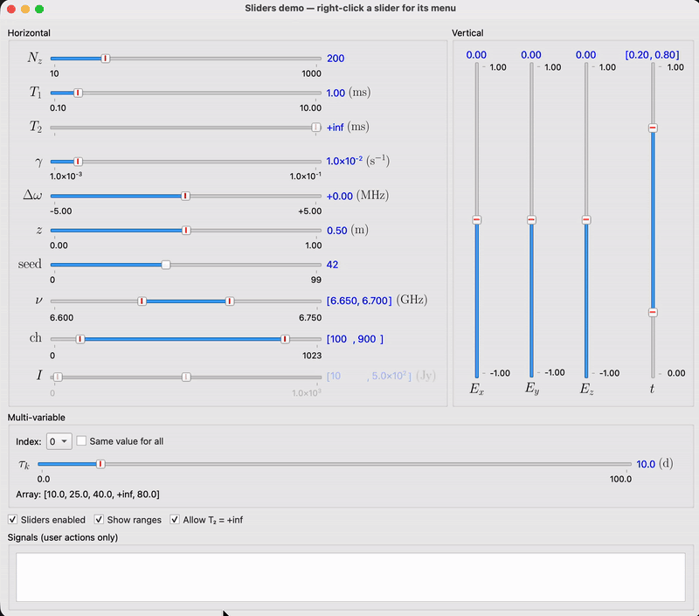Click the z slider handle

click(186, 231)
